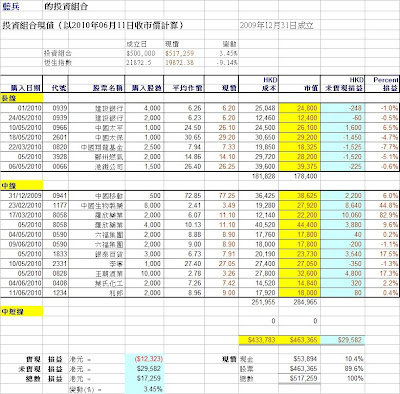This screenshot has width=400, height=394.
Task: Select the 2009年12月31日成立 note cell
Action: 276,25
